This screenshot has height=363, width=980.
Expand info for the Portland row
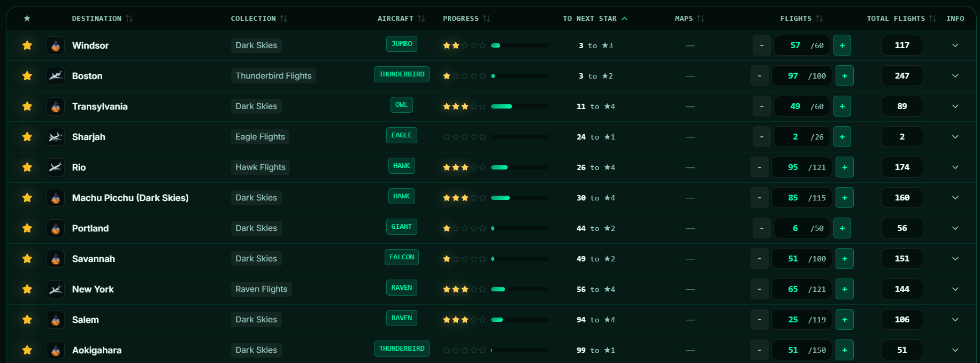pos(955,228)
